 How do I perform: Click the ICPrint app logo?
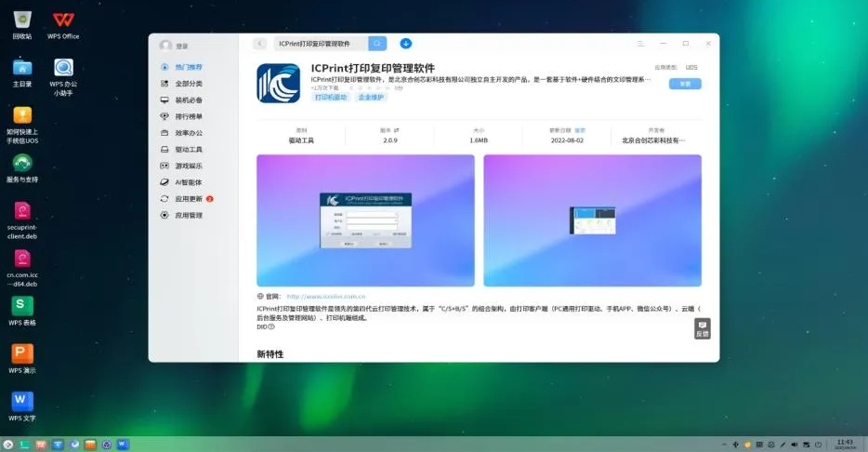(x=279, y=83)
